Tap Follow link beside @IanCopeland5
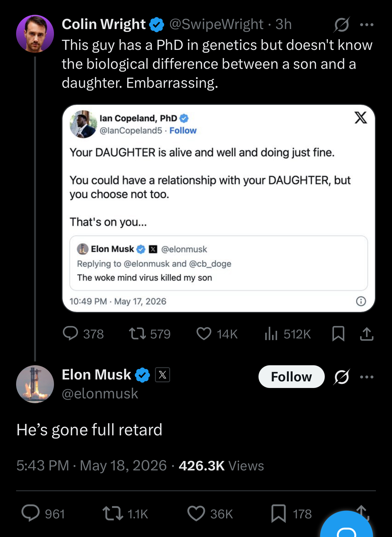Viewport: 392px width, 537px height. (183, 130)
